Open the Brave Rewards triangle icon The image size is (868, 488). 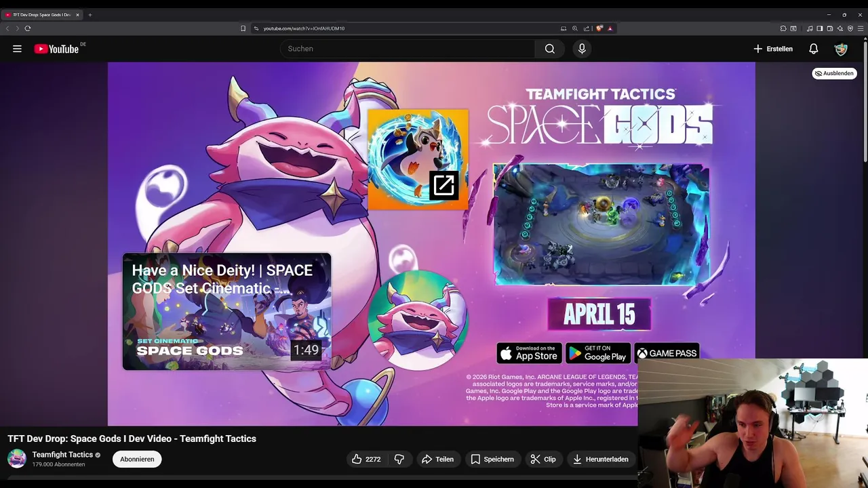[x=610, y=28]
